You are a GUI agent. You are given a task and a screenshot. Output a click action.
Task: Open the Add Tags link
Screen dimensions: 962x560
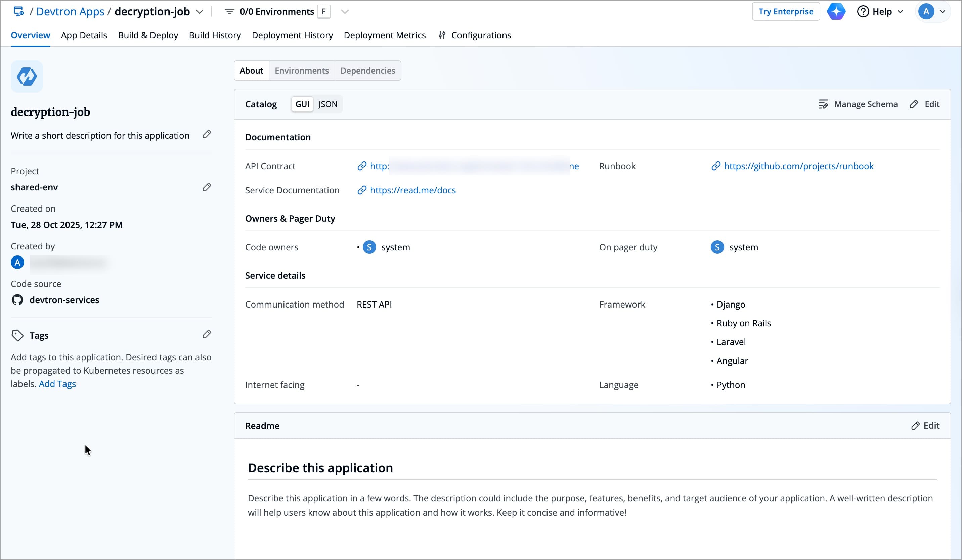(x=57, y=384)
